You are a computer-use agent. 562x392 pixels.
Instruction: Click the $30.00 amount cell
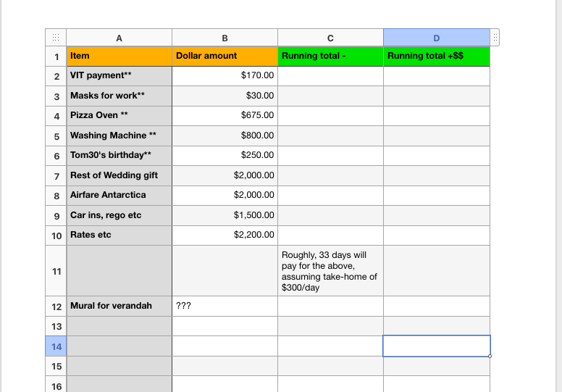click(x=225, y=96)
